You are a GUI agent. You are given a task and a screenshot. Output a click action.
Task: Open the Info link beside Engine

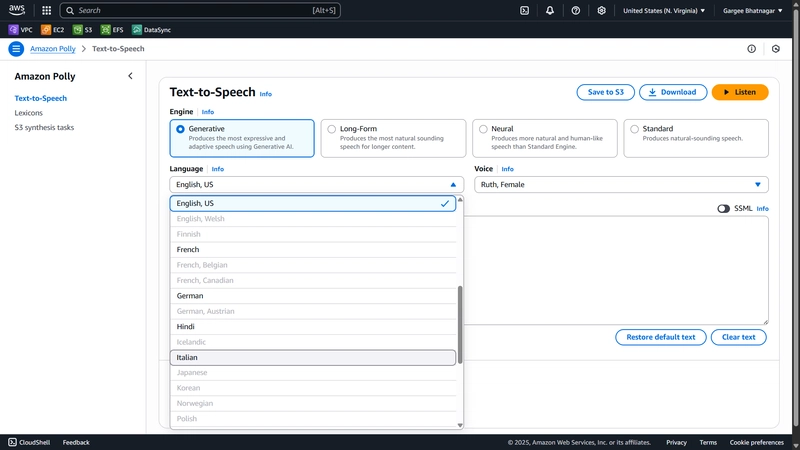[x=208, y=112]
